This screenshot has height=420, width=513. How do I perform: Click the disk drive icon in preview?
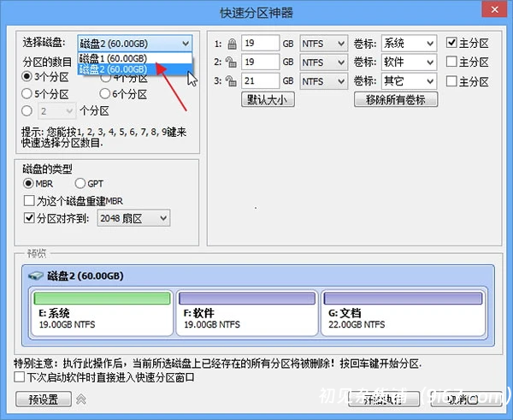[x=36, y=275]
